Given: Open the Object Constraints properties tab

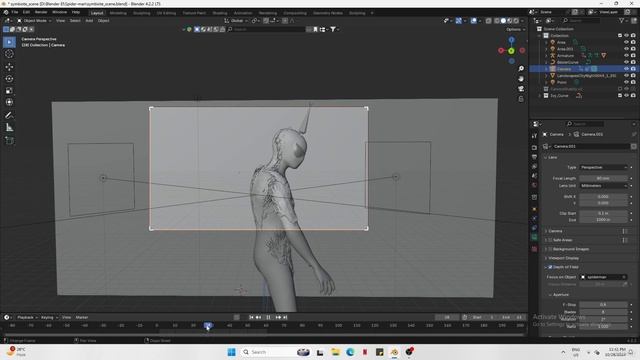Looking at the screenshot, I should tap(534, 228).
